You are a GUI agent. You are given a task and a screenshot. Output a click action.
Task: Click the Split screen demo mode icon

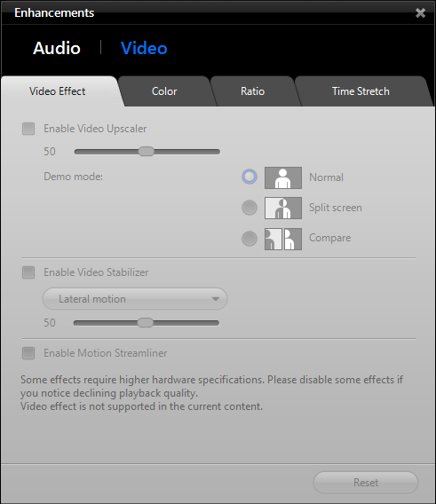pos(283,208)
